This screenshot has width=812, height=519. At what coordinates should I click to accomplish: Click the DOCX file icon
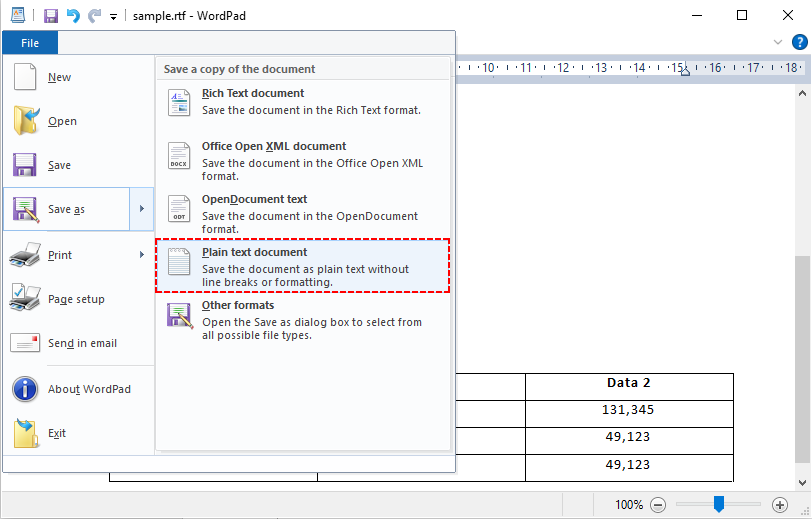click(179, 155)
